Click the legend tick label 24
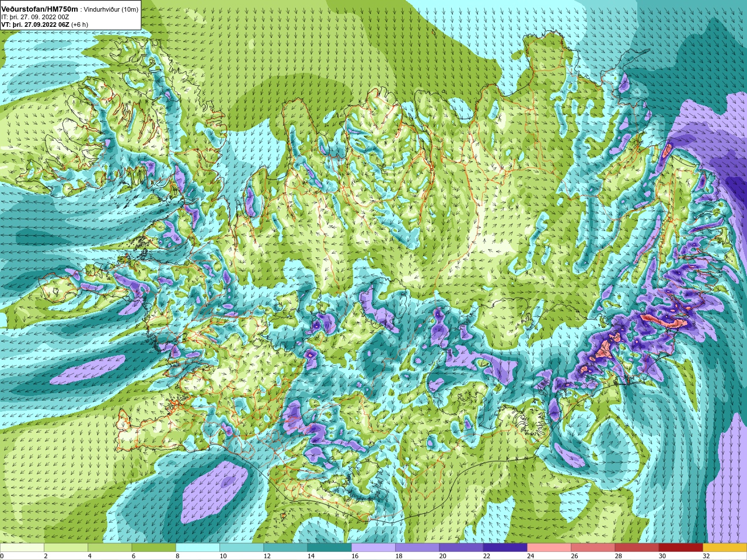 530,556
